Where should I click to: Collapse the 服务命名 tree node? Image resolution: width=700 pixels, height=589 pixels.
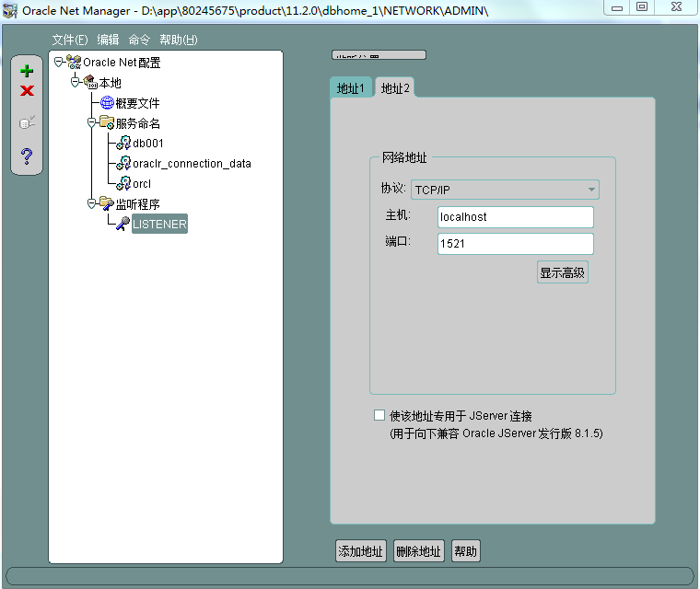91,122
